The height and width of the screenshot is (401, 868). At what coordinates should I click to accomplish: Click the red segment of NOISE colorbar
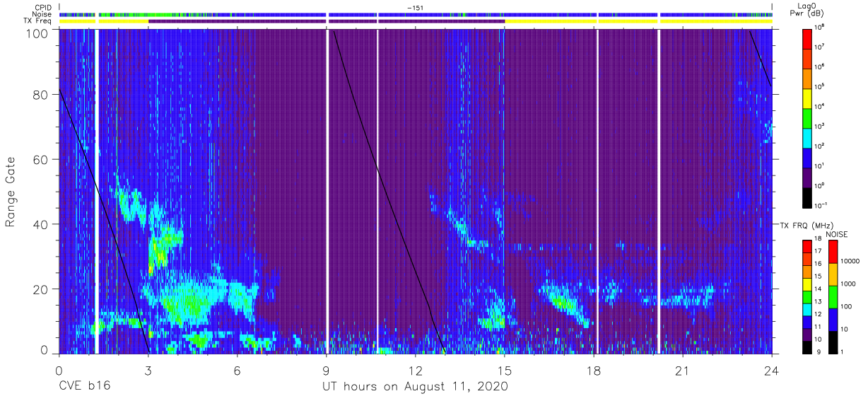[x=833, y=251]
